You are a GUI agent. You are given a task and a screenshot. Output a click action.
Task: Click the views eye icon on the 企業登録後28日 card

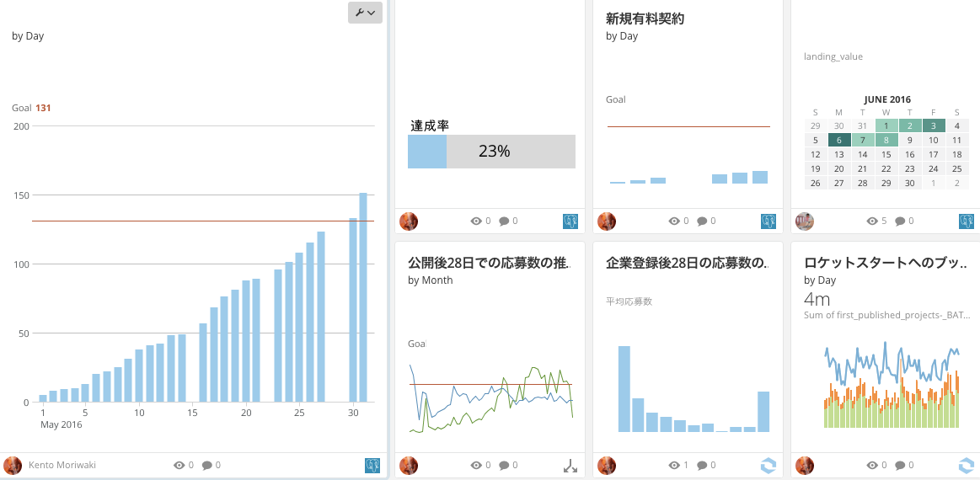pyautogui.click(x=674, y=465)
